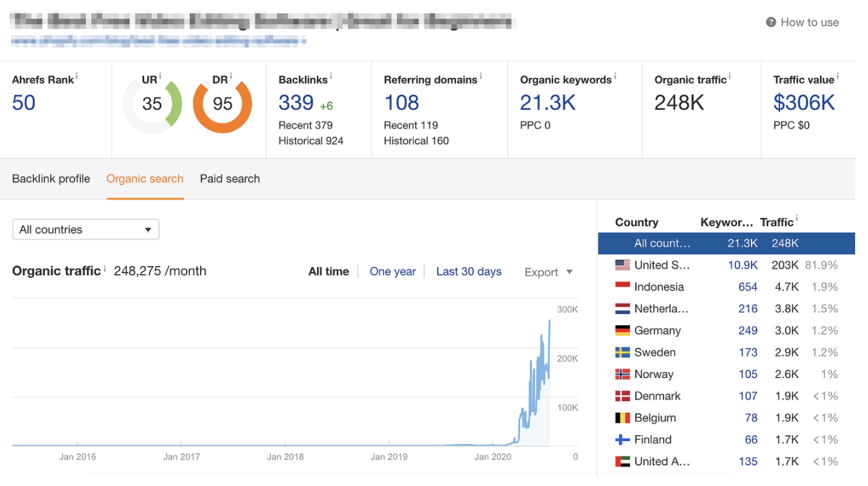868x486 pixels.
Task: Open Germany keywords 249
Action: [x=748, y=330]
